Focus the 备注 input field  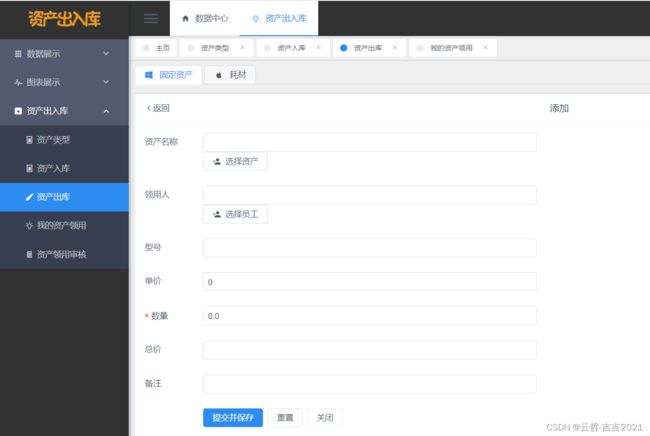pos(369,384)
